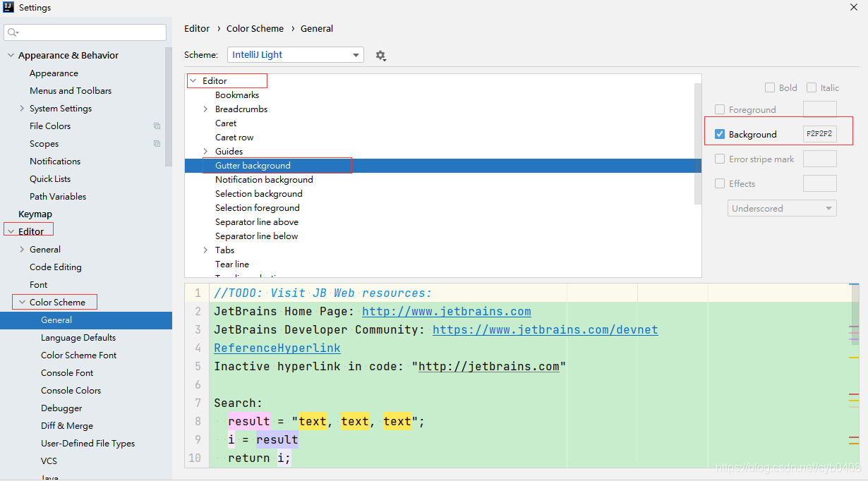Open User-Defined File Types page
Viewport: 868px width, 481px height.
88,444
